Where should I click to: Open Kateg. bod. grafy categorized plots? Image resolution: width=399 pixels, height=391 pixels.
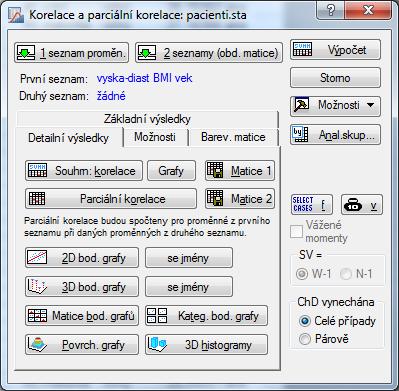tap(206, 316)
